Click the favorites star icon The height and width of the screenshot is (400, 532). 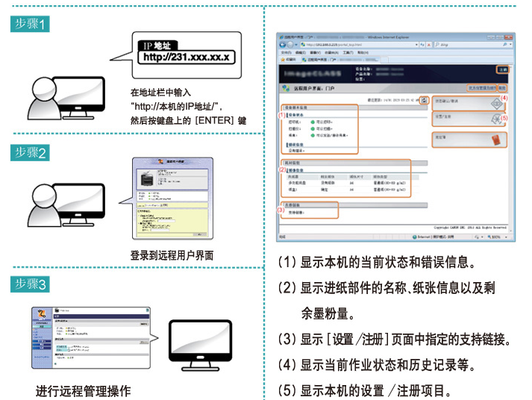click(x=283, y=60)
